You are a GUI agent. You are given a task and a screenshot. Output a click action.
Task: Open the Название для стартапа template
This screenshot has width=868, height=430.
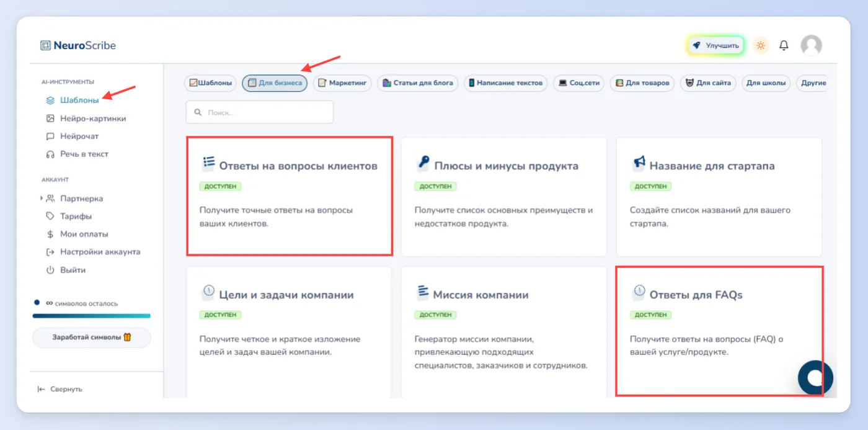719,197
